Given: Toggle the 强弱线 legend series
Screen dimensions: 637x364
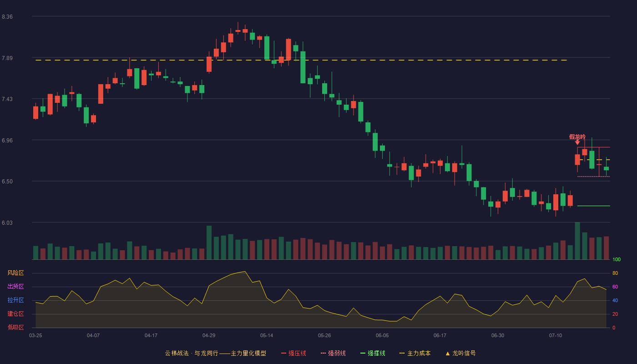Looking at the screenshot, I should tap(333, 353).
